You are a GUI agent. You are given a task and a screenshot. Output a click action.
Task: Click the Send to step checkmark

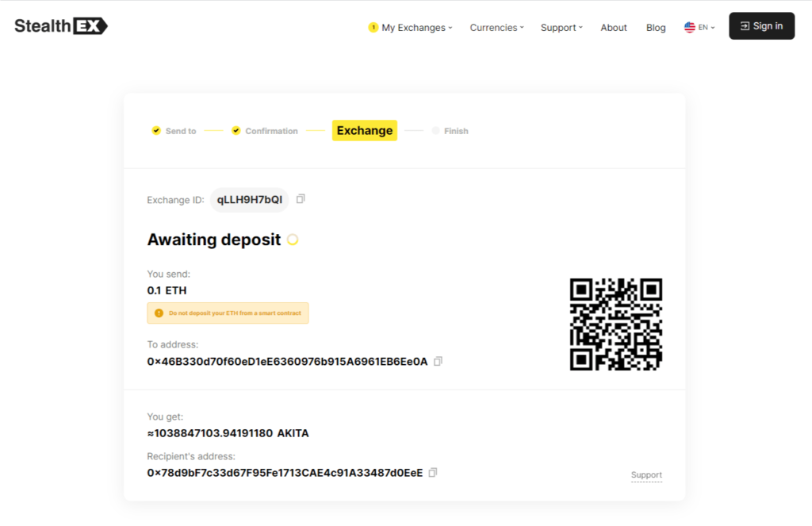click(x=156, y=131)
